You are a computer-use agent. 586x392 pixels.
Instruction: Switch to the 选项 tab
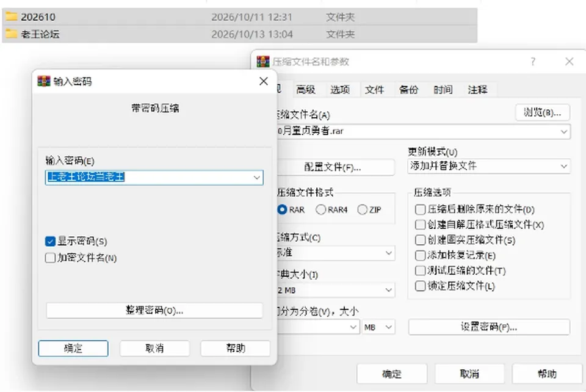[x=340, y=90]
